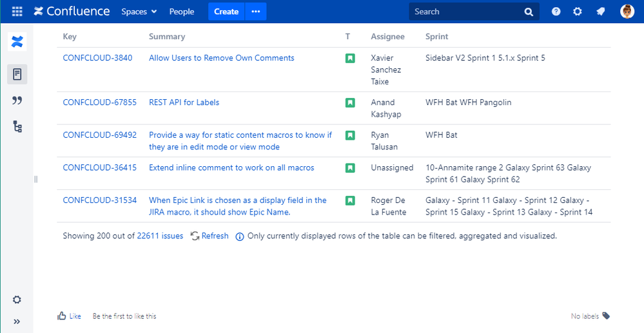
Task: Open the settings gear in top bar
Action: pos(578,12)
